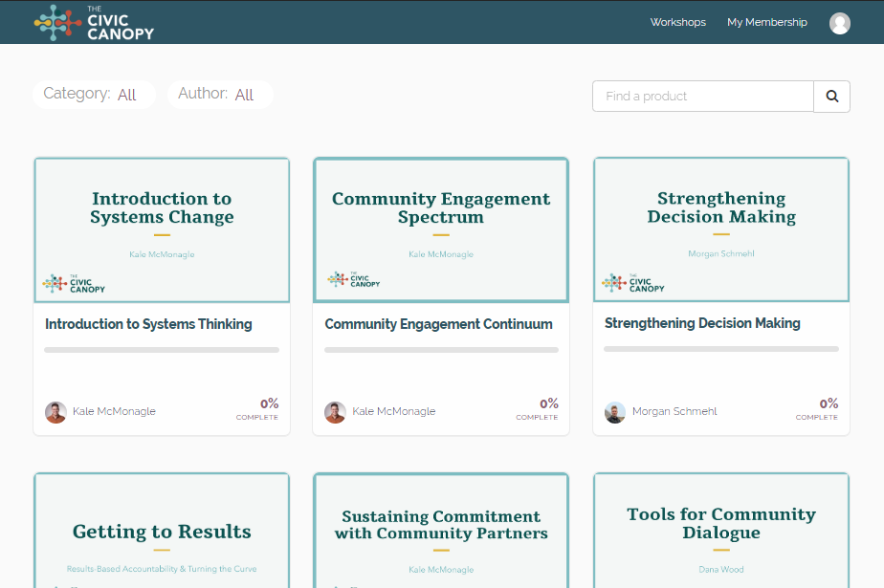Viewport: 884px width, 588px height.
Task: Open Community Engagement Continuum course title
Action: click(x=438, y=324)
